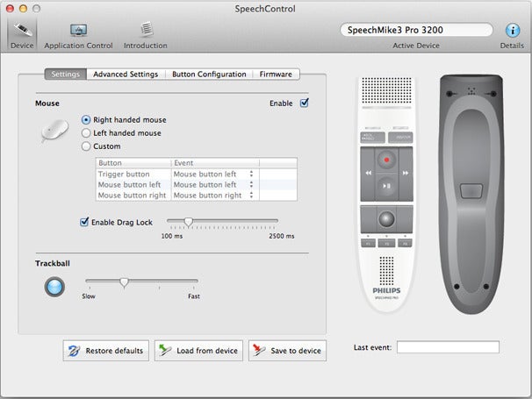Image resolution: width=532 pixels, height=399 pixels.
Task: Click the blue restore icon in Restore defaults
Action: coord(74,351)
